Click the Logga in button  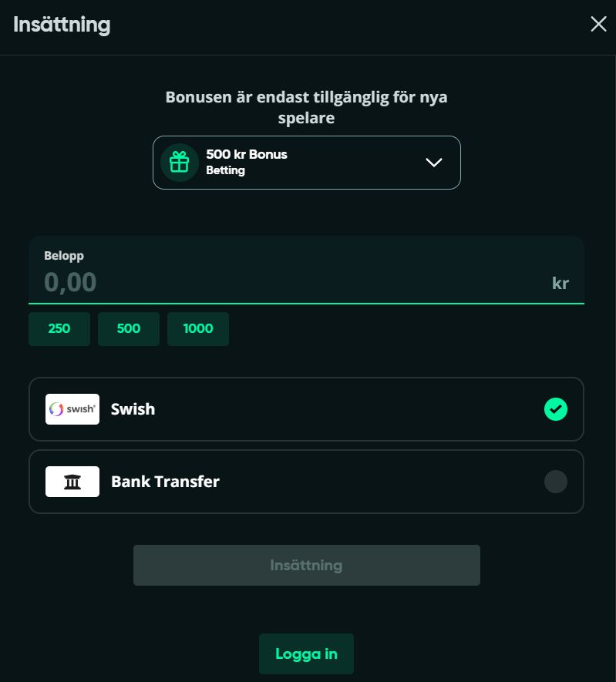click(306, 653)
